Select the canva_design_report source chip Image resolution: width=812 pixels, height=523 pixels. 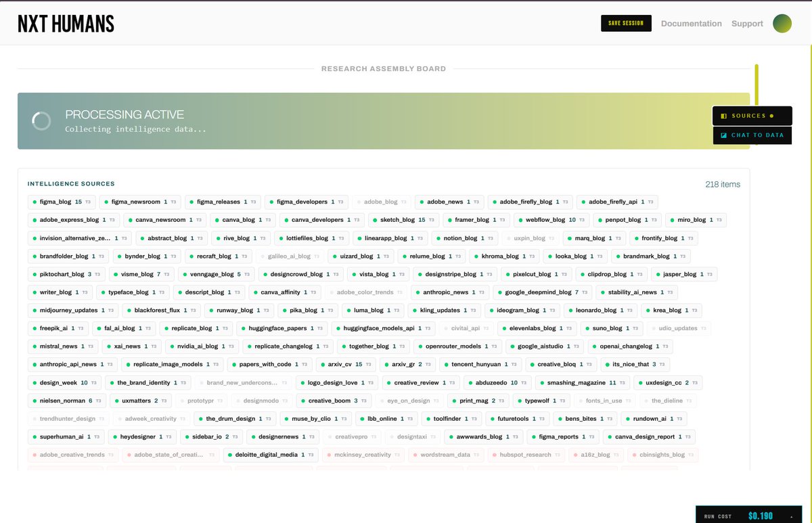649,437
